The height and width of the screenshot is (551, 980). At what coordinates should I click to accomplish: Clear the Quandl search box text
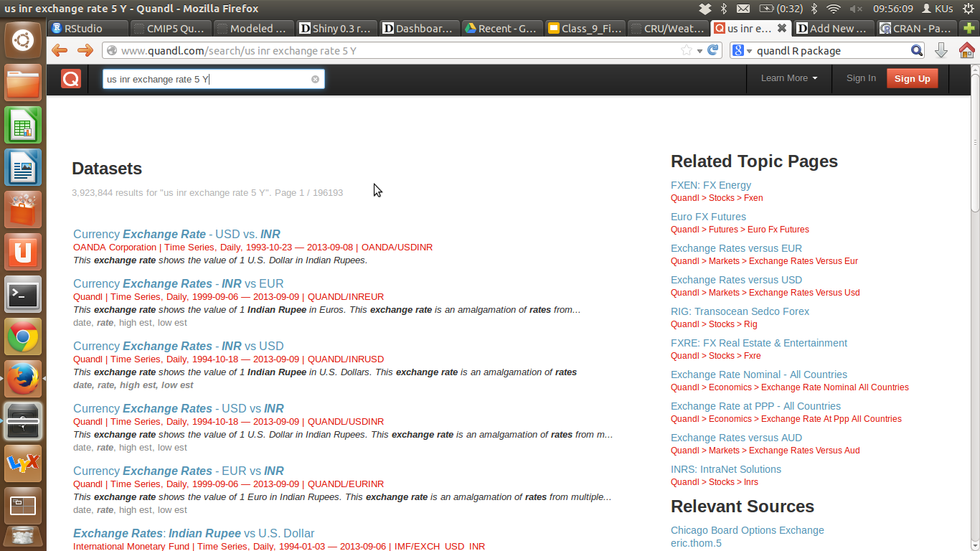(315, 79)
